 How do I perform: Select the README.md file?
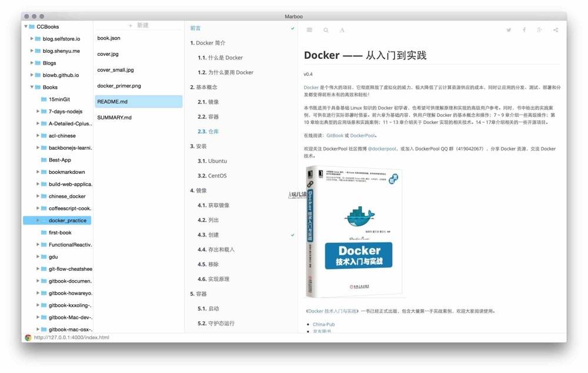point(139,102)
